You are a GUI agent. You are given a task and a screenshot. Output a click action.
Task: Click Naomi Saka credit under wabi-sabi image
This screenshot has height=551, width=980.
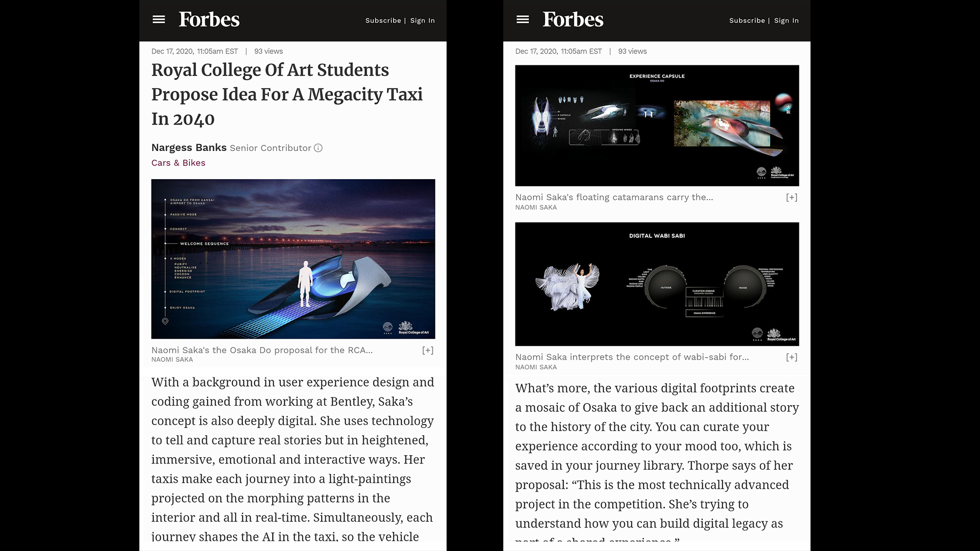(x=536, y=367)
